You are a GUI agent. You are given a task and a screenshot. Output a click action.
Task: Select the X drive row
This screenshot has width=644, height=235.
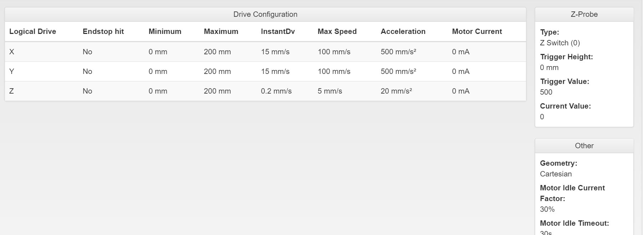(x=265, y=52)
